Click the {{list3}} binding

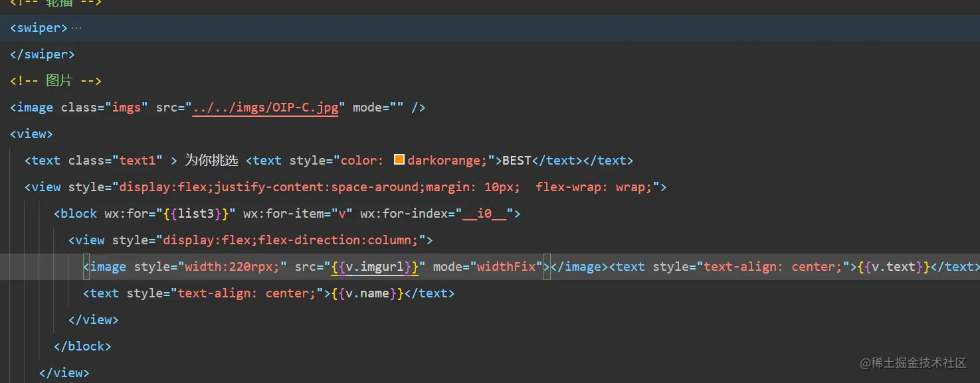pos(200,214)
